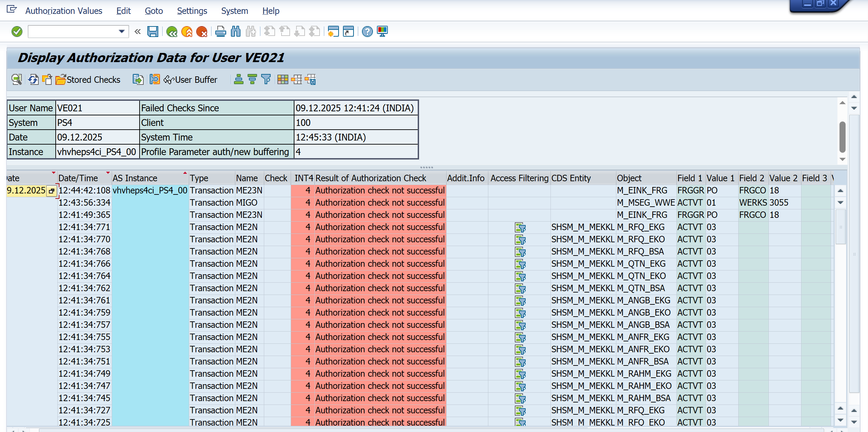868x432 pixels.
Task: Open the Goto menu
Action: click(x=153, y=11)
